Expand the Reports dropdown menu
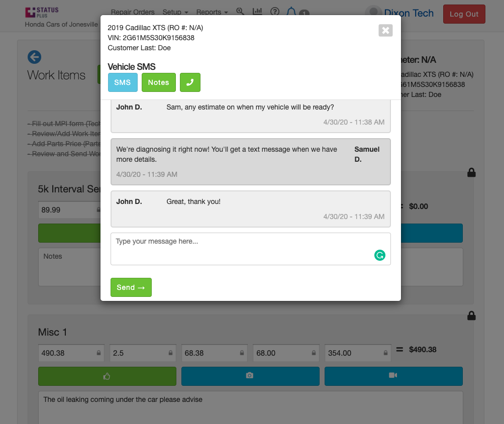Viewport: 504px width, 424px height. click(x=212, y=12)
